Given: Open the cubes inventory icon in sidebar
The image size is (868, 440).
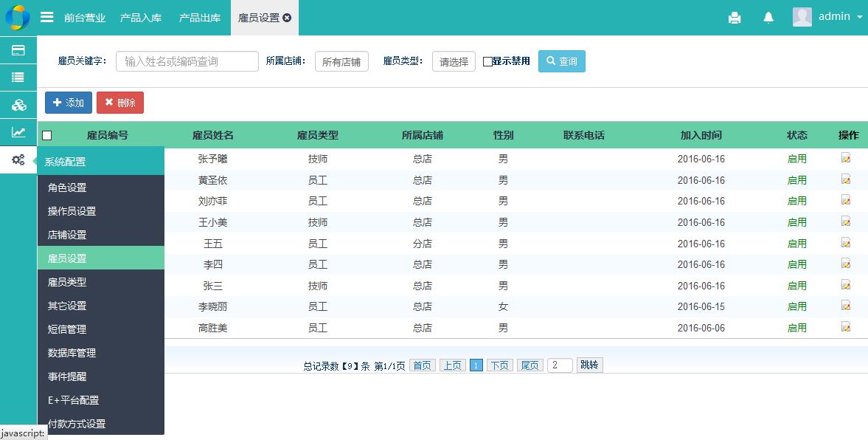Looking at the screenshot, I should tap(18, 105).
